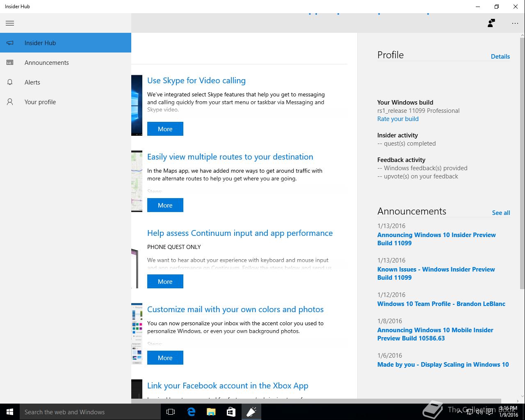The width and height of the screenshot is (525, 420).
Task: Open File Explorer from taskbar
Action: [x=211, y=412]
